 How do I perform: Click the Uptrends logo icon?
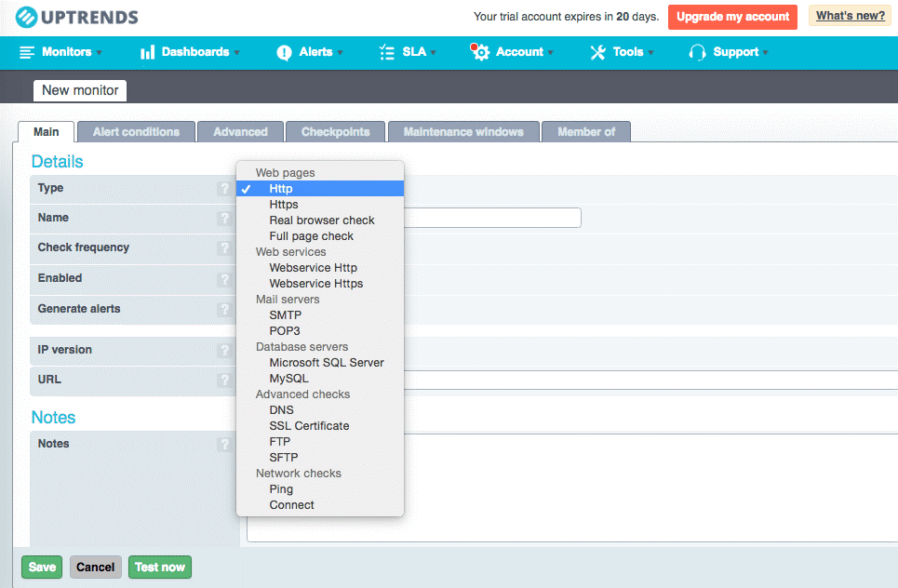[x=26, y=17]
